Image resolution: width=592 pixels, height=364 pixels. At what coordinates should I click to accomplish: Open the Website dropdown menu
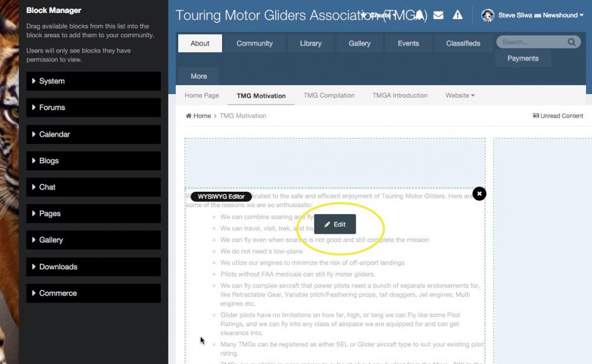coord(460,95)
